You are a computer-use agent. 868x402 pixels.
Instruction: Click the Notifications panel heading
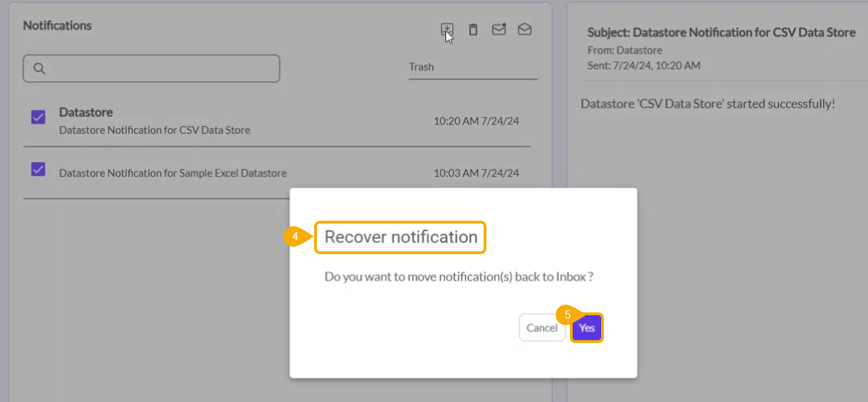(x=57, y=25)
